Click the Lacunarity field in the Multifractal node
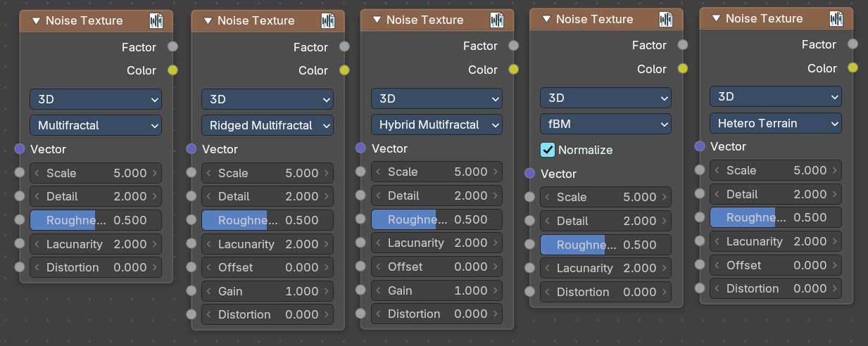Image resolution: width=868 pixels, height=346 pixels. click(x=96, y=244)
